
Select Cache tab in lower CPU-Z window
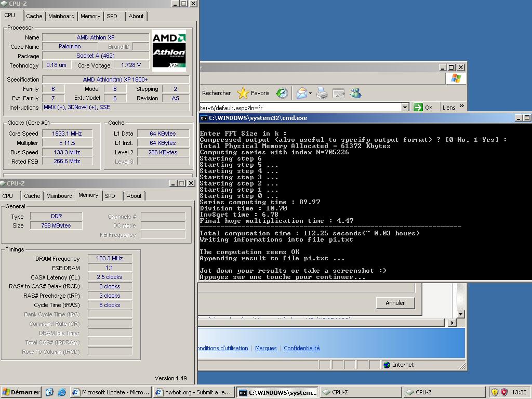(32, 196)
